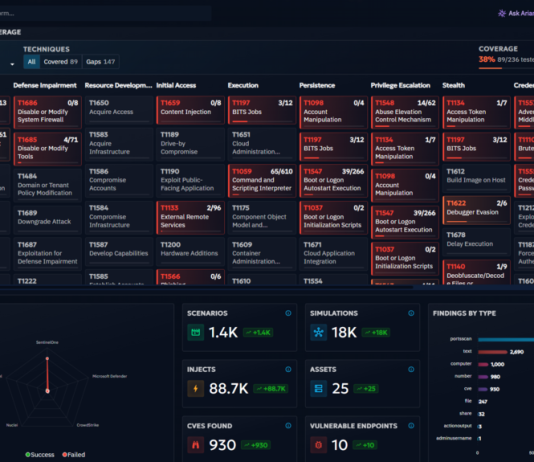Click the Simulations blue network icon

pos(318,332)
